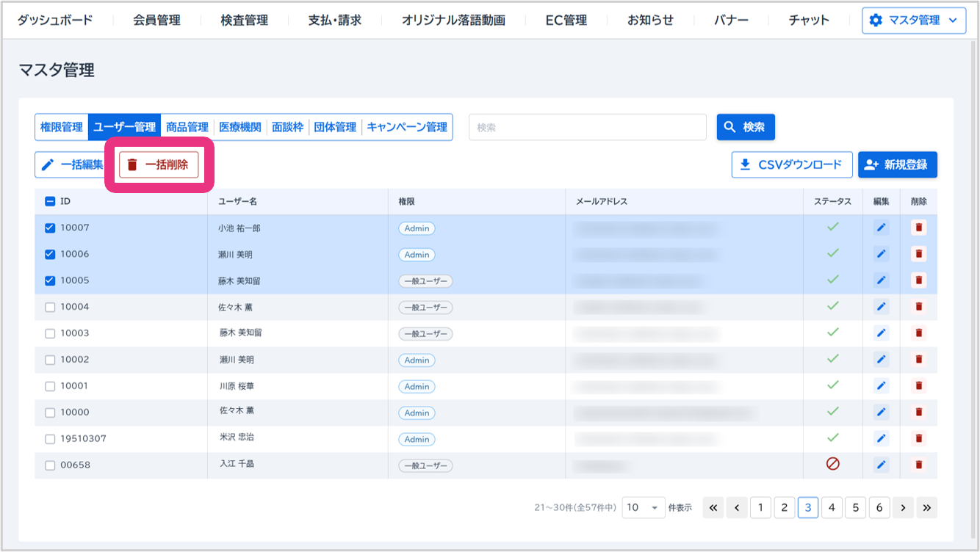This screenshot has width=980, height=552.
Task: Open the マスタ管理 dropdown menu
Action: (914, 21)
